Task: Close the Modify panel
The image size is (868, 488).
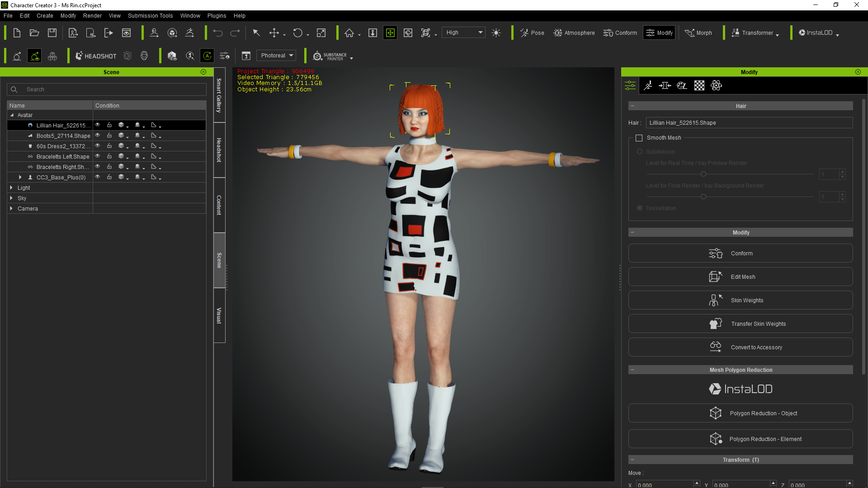Action: pyautogui.click(x=858, y=72)
